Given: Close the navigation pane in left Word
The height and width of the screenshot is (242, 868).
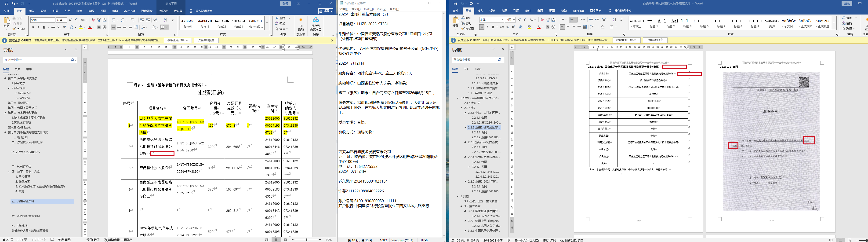Looking at the screenshot, I should (76, 50).
